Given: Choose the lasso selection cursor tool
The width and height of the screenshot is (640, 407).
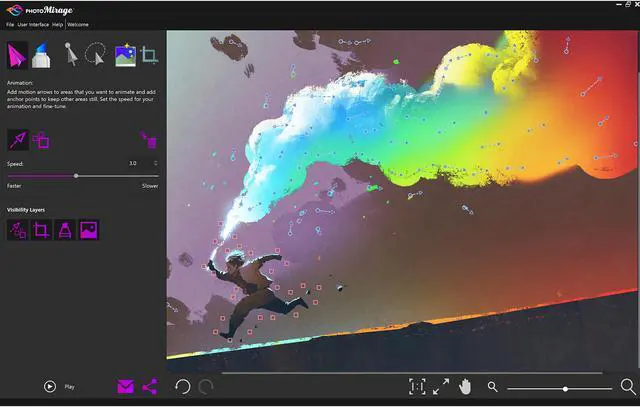Looking at the screenshot, I should (96, 54).
